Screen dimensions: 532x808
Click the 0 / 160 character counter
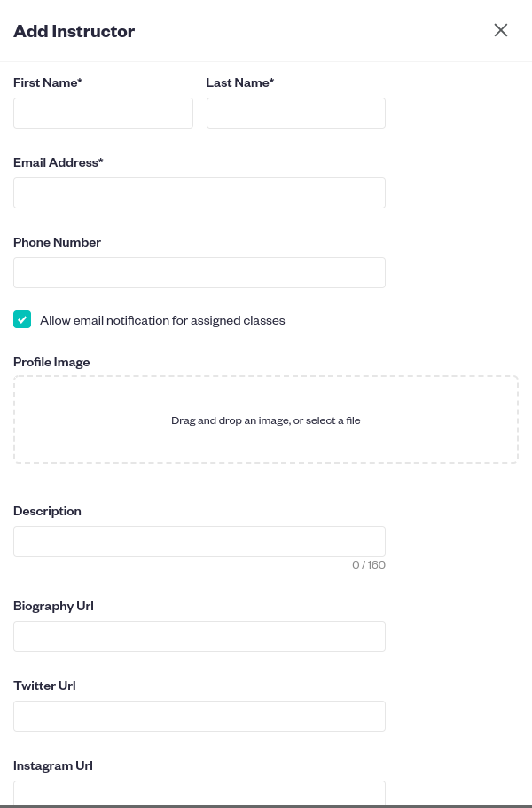click(x=369, y=564)
